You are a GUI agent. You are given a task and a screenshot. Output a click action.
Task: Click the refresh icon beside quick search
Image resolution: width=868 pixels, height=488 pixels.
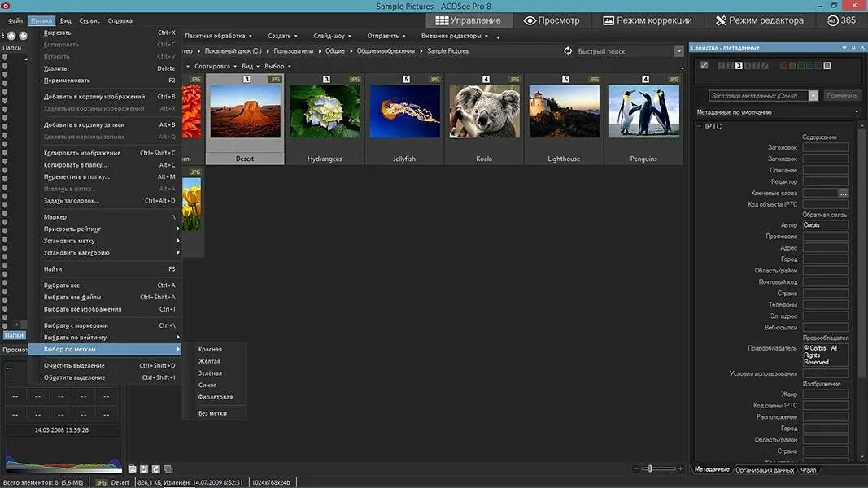[x=568, y=51]
